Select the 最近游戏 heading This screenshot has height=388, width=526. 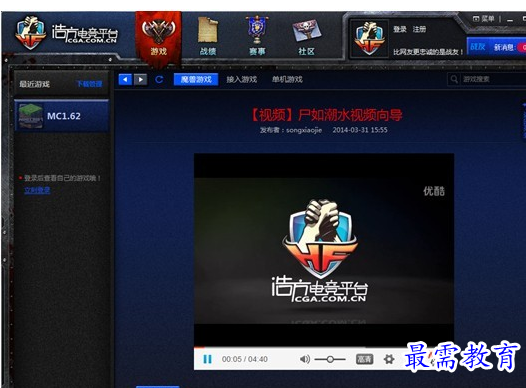pyautogui.click(x=34, y=84)
